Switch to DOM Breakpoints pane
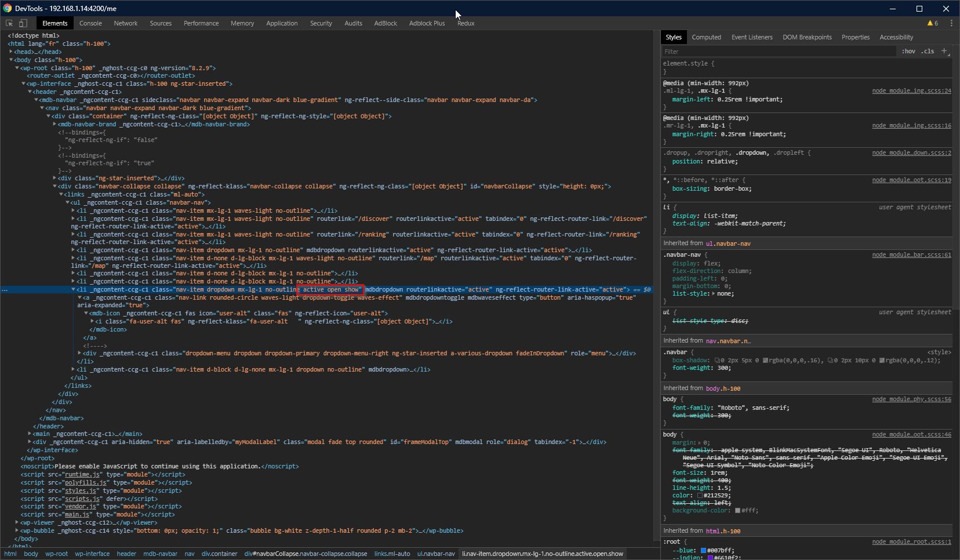The image size is (960, 560). point(807,37)
